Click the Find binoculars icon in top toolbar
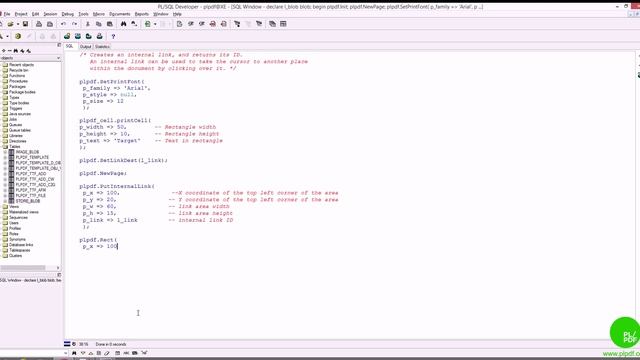This screenshot has height=360, width=640. pyautogui.click(x=123, y=24)
